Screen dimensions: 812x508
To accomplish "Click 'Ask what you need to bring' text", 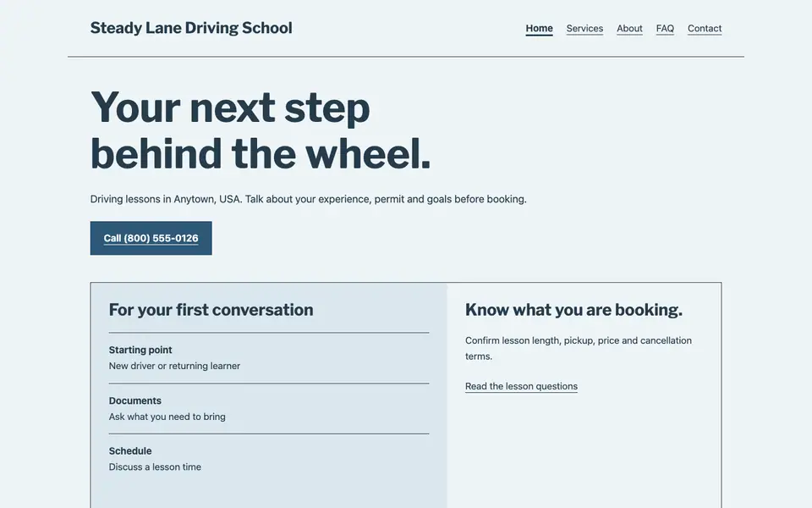I will pos(167,417).
